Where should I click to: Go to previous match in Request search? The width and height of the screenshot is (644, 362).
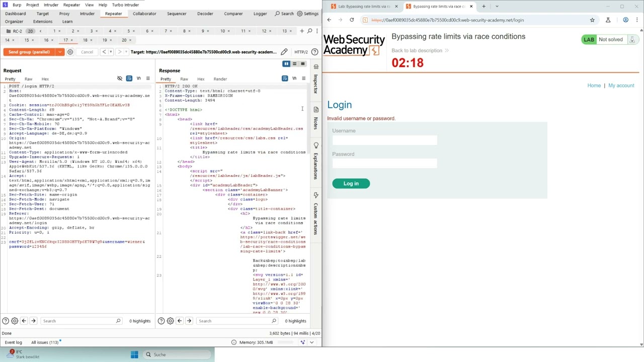pyautogui.click(x=24, y=321)
